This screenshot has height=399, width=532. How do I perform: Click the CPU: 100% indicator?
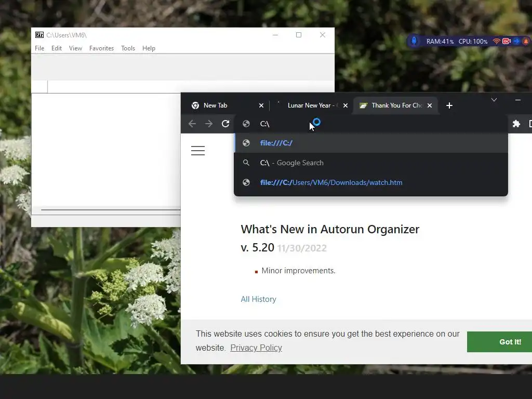point(473,42)
